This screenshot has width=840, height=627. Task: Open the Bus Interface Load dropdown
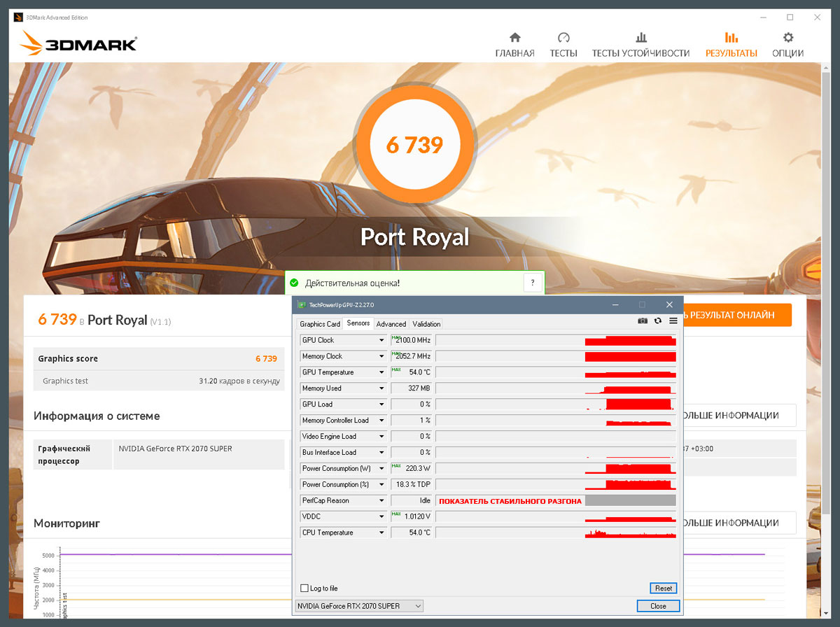coord(381,453)
